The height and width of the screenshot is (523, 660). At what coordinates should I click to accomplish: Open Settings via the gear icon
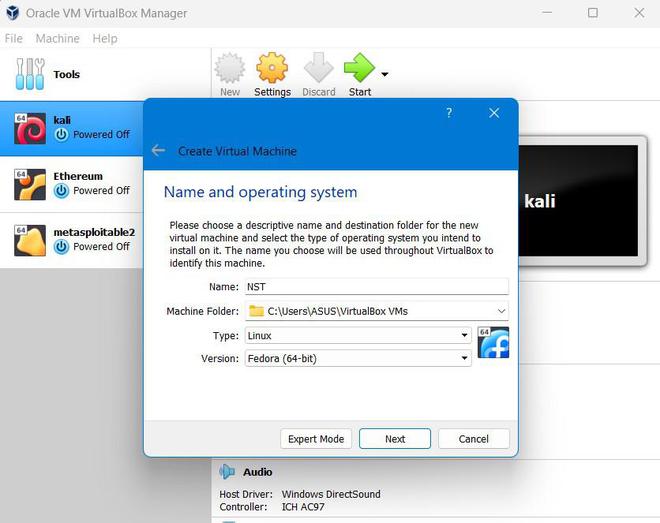[272, 68]
